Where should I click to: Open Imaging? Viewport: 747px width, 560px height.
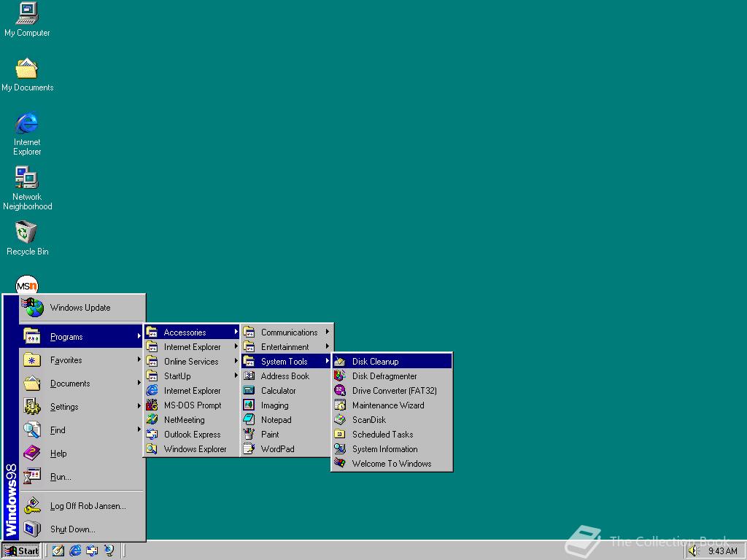(x=286, y=405)
